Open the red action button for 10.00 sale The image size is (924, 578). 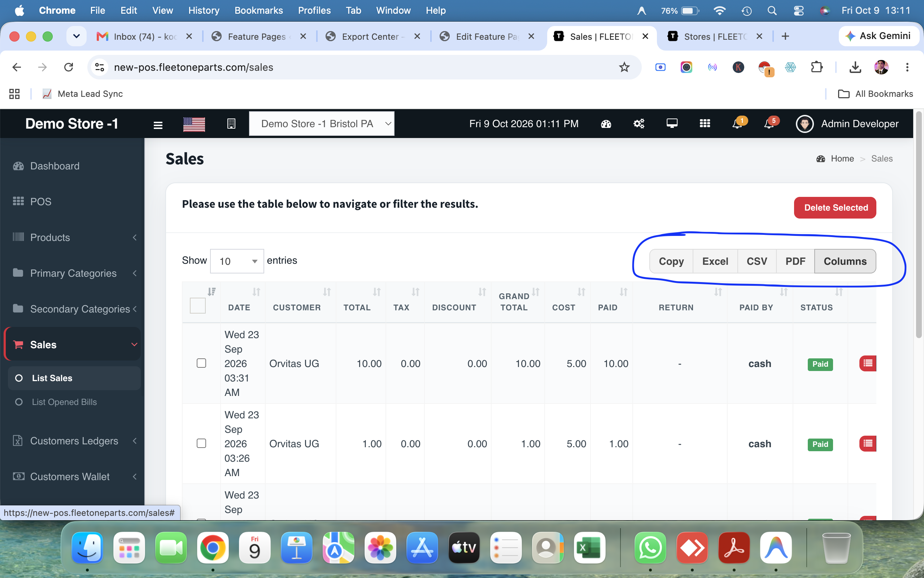(x=867, y=363)
